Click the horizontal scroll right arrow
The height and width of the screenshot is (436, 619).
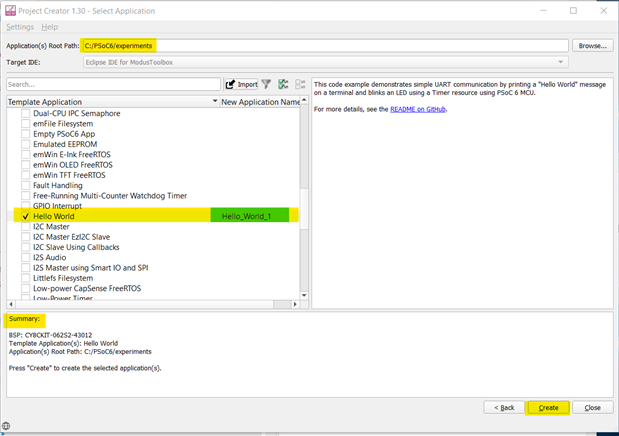pos(295,304)
